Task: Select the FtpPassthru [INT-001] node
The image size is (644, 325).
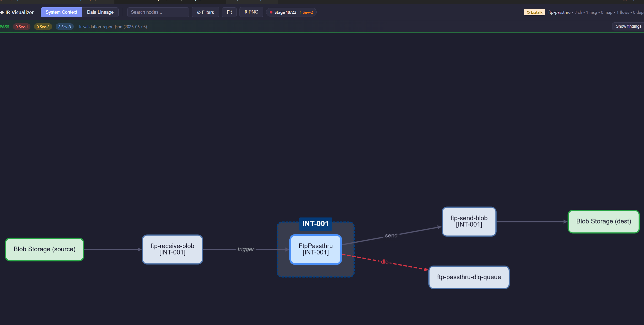Action: click(315, 249)
